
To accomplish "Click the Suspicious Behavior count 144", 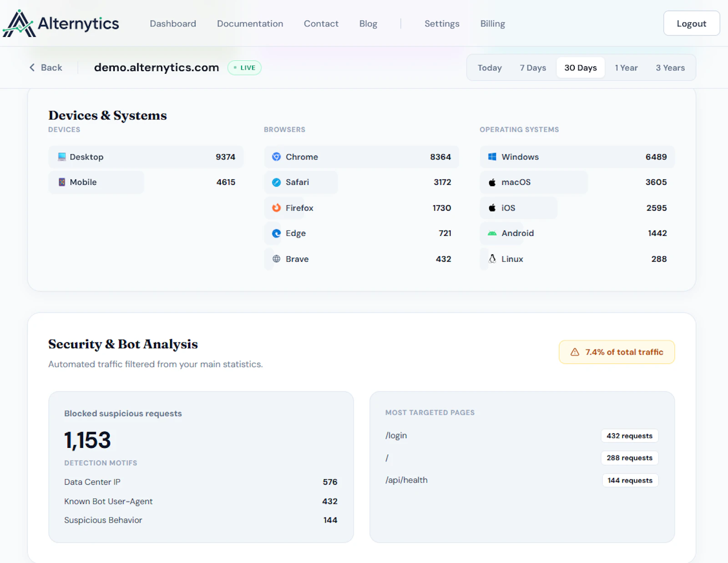I will (330, 520).
